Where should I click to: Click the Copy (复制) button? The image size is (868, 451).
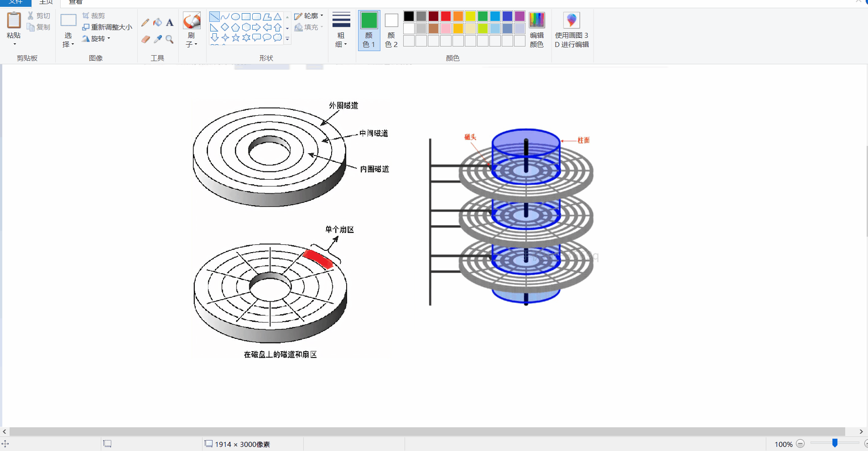tap(38, 27)
